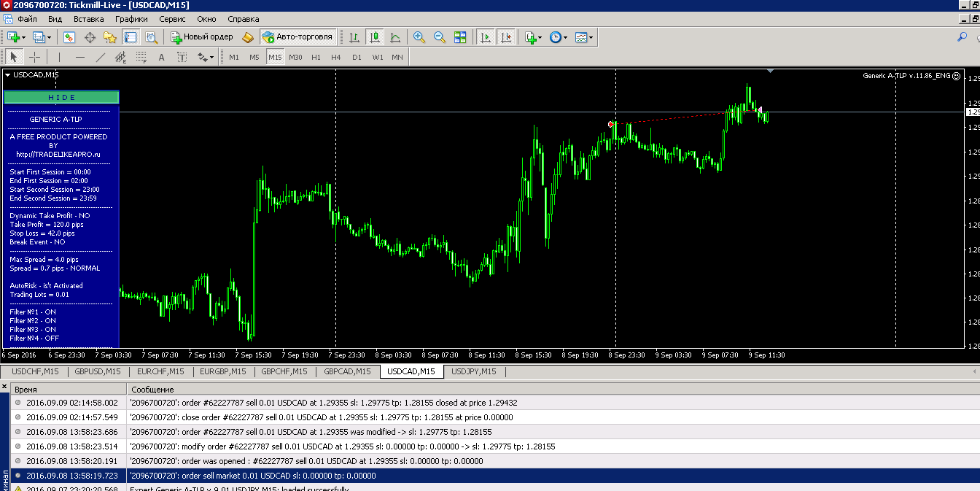Select the Crosshair tool
980x491 pixels.
point(34,57)
